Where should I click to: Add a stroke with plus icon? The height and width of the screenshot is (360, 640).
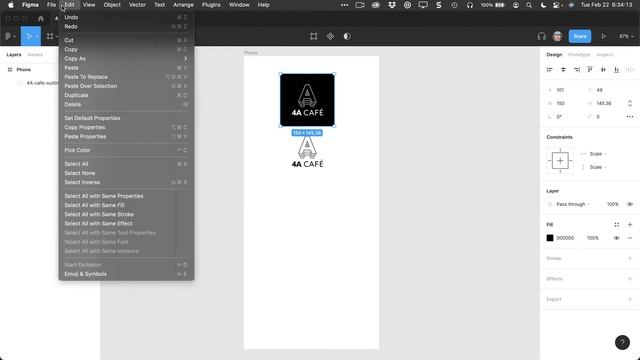630,258
